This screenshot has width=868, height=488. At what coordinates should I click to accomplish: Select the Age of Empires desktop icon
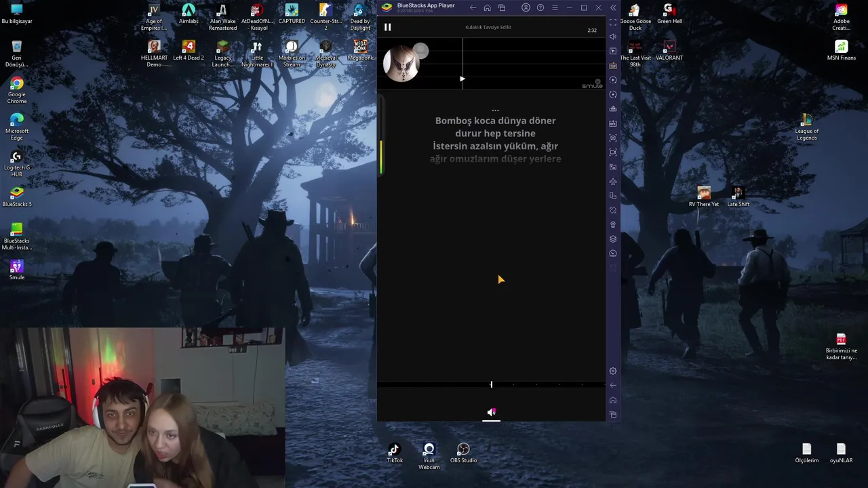coord(154,17)
